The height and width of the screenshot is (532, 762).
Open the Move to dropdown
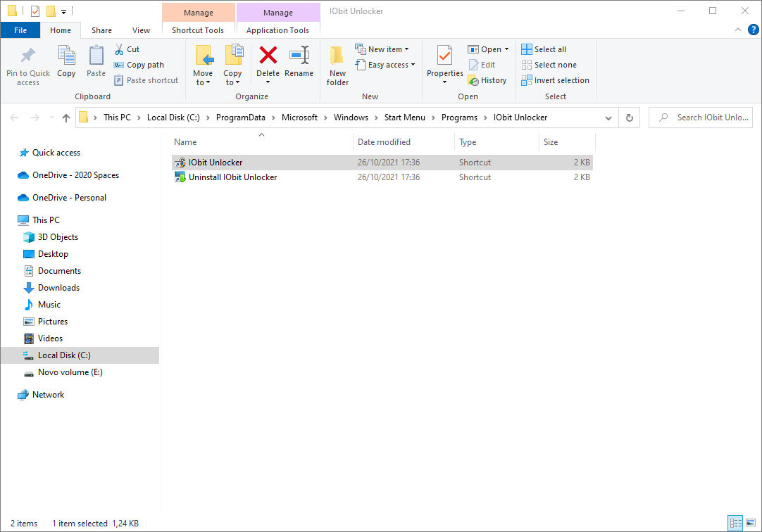[x=203, y=77]
